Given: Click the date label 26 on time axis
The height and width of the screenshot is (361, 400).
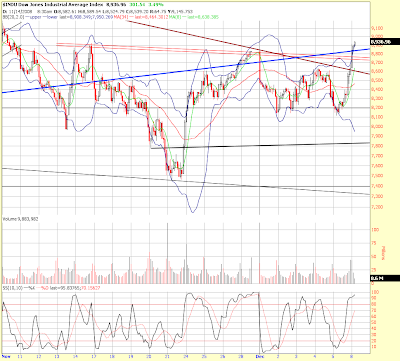Looking at the screenshot, I should [x=223, y=356].
